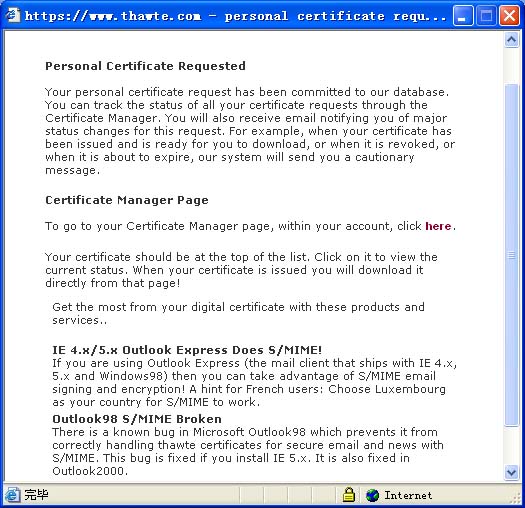
Task: Click the "Internet" security zone label
Action: tap(408, 495)
